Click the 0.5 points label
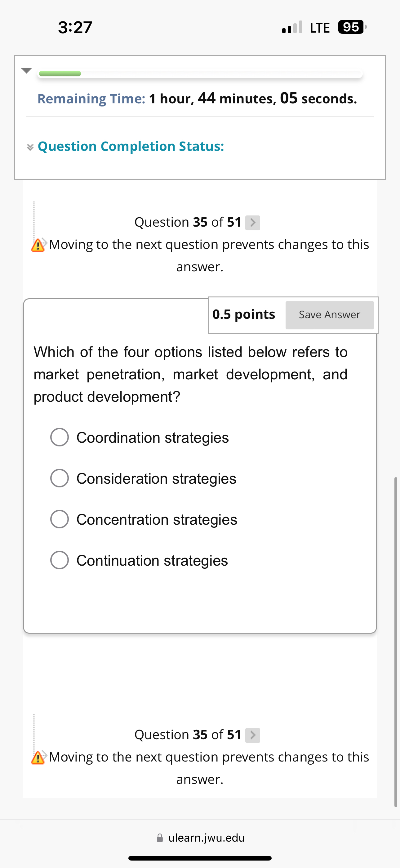The height and width of the screenshot is (868, 400). coord(243,314)
